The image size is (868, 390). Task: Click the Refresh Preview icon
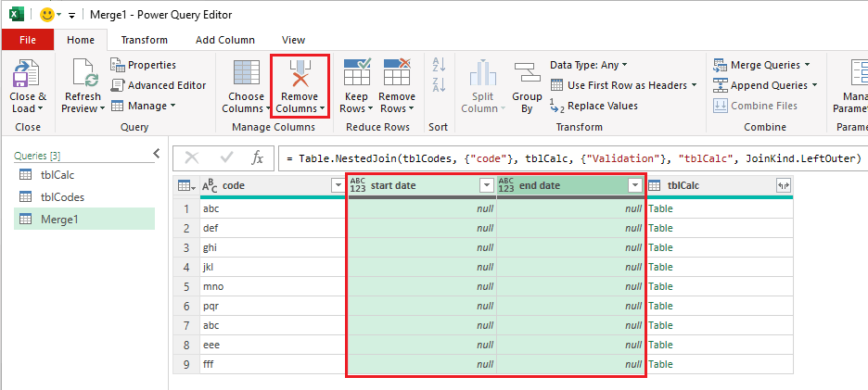tap(84, 73)
